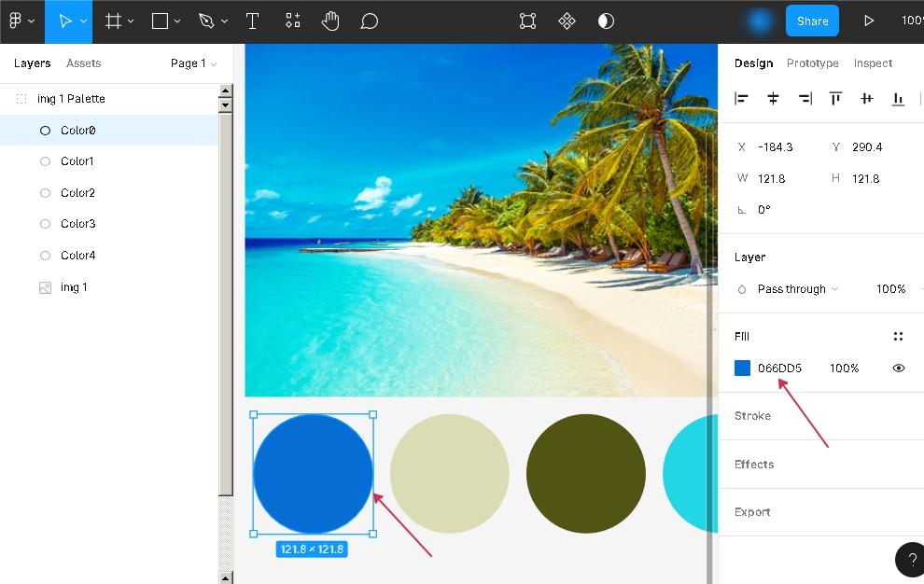This screenshot has width=924, height=584.
Task: Switch to the Prototype tab
Action: [812, 63]
